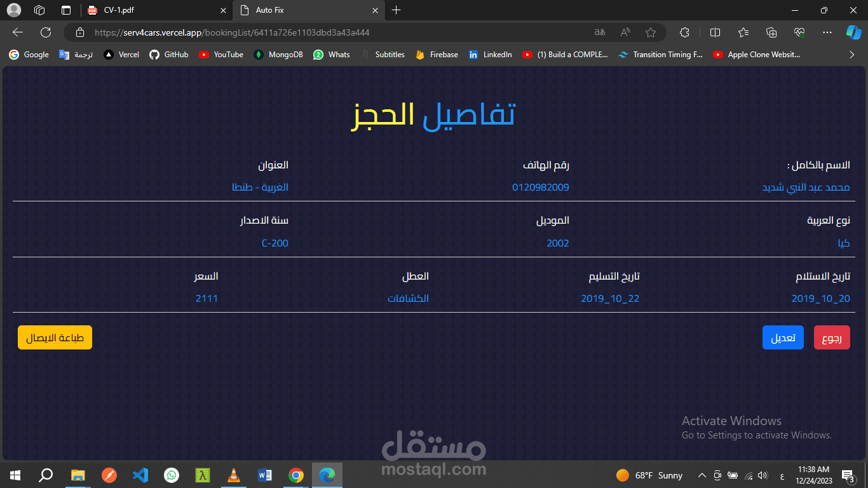The width and height of the screenshot is (868, 488).
Task: Open the Collections icon
Action: point(772,32)
